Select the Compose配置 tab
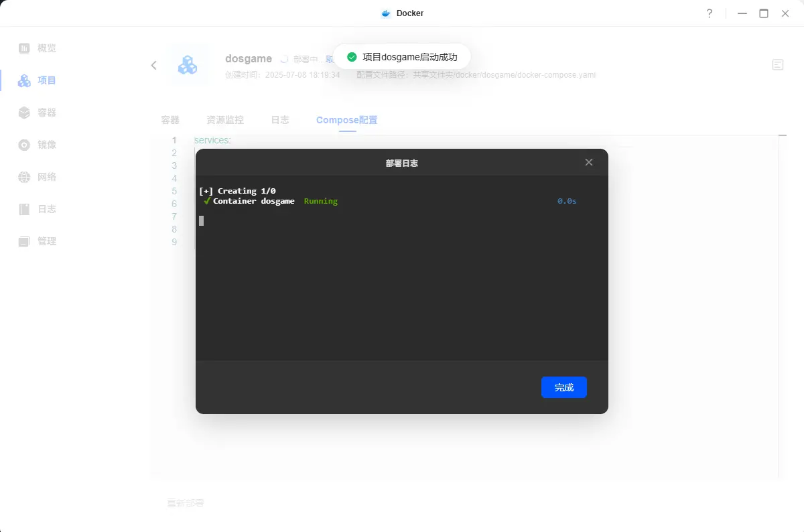Image resolution: width=804 pixels, height=532 pixels. pos(346,120)
